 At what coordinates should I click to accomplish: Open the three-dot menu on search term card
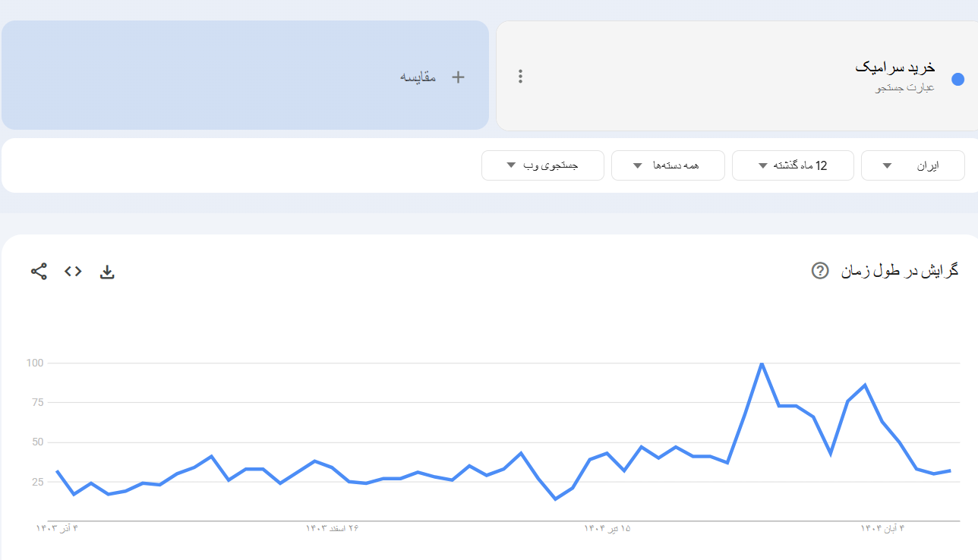520,76
